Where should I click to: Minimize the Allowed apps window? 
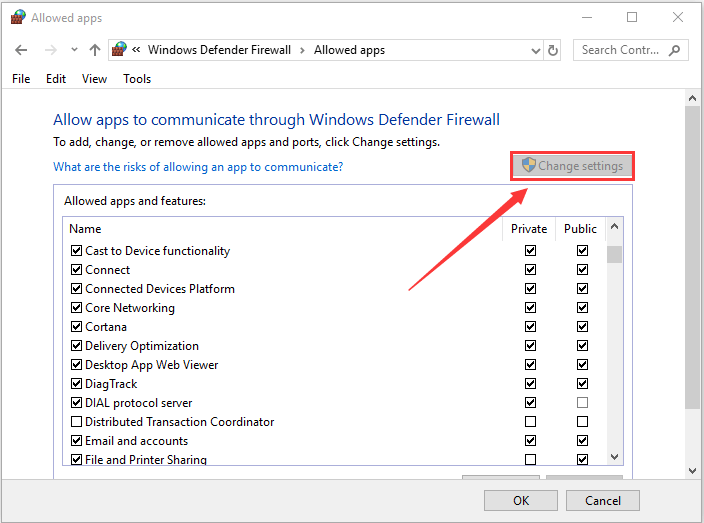pos(587,18)
